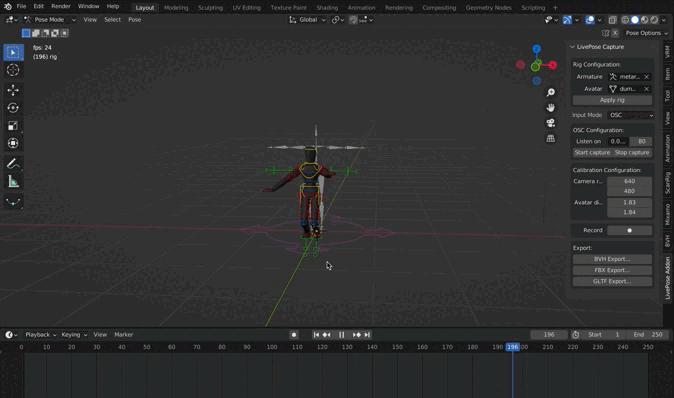Select the Measure tool

[13, 182]
